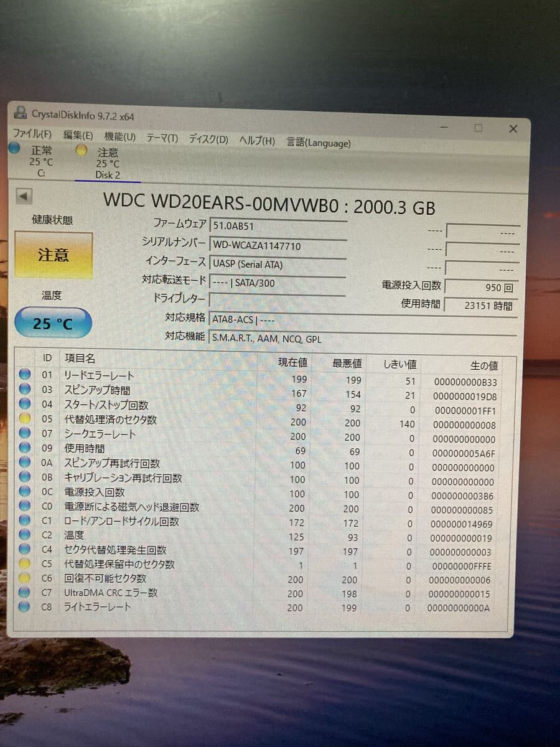Click the blue status icon for UltraDMA CRC エラー数

(x=25, y=592)
